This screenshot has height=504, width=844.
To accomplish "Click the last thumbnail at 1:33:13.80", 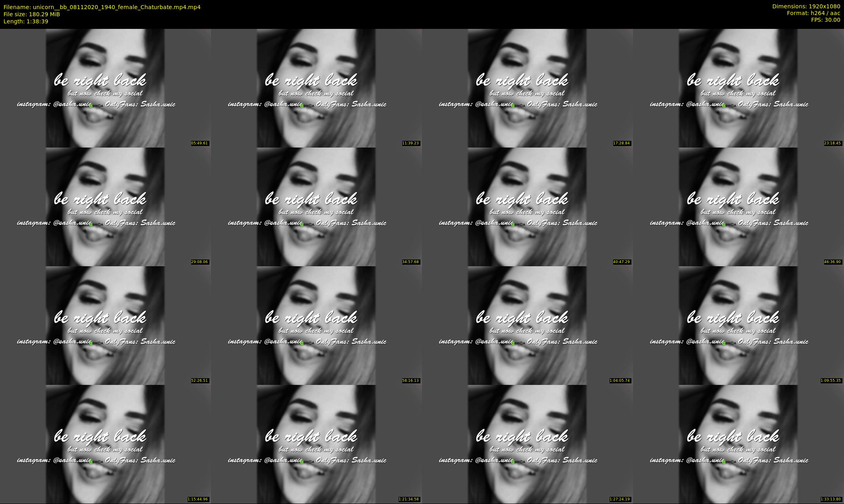I will pyautogui.click(x=738, y=444).
